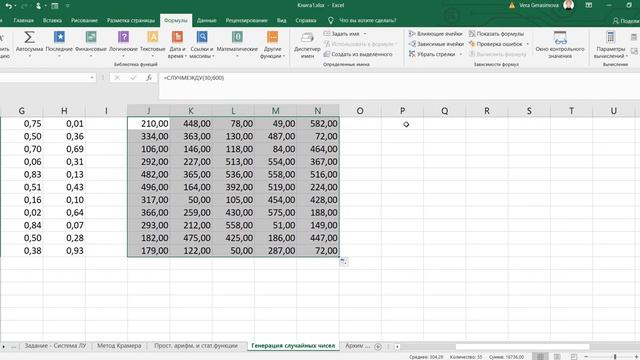Switch to the Метод Крамера sheet tab

coord(119,346)
